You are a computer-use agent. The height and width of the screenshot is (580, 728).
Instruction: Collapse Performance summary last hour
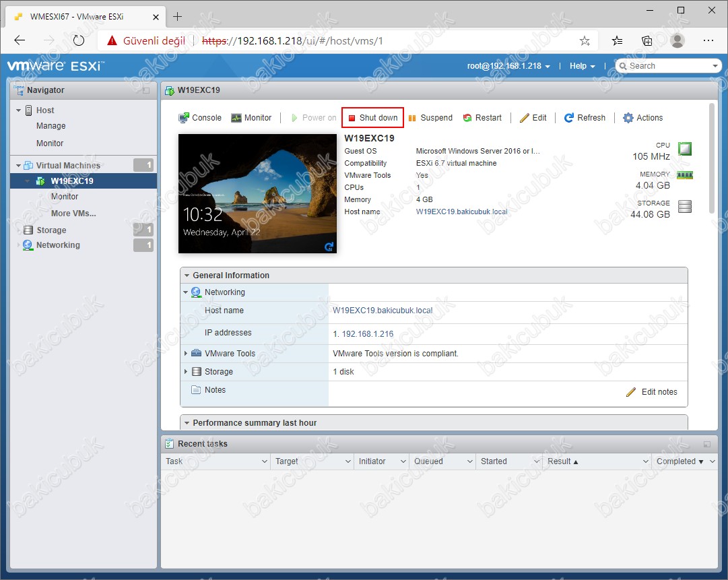pyautogui.click(x=187, y=424)
